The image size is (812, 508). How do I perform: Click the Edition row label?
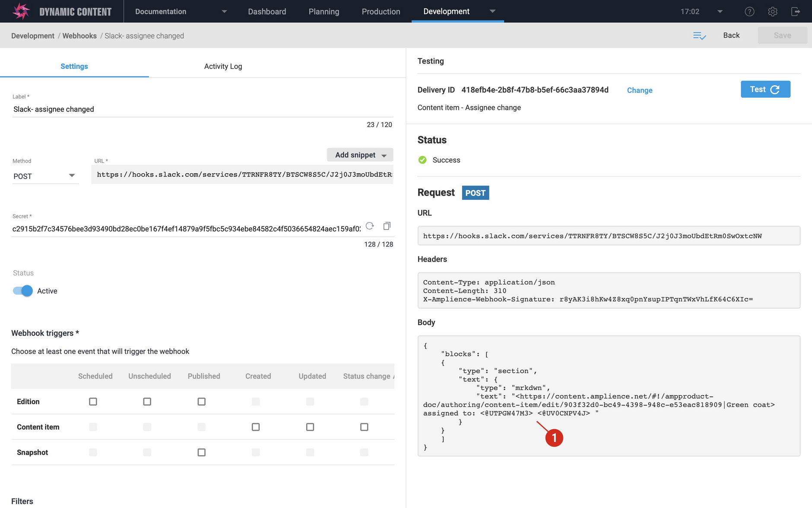pyautogui.click(x=28, y=402)
